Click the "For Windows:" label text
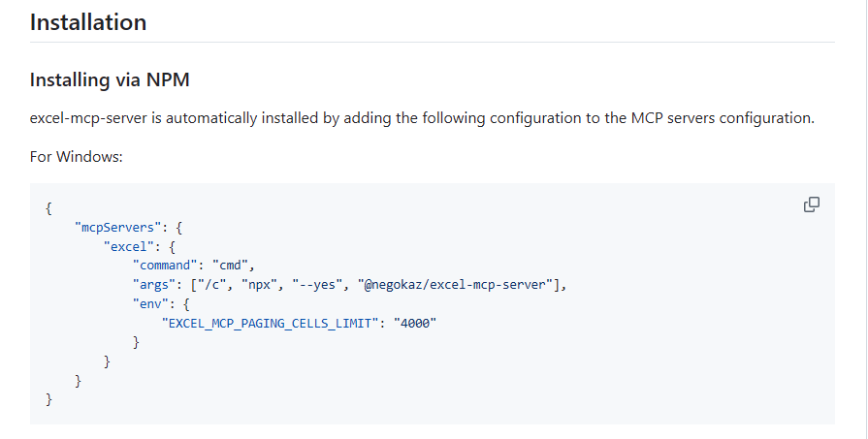Screen dimensions: 868x439 click(77, 156)
